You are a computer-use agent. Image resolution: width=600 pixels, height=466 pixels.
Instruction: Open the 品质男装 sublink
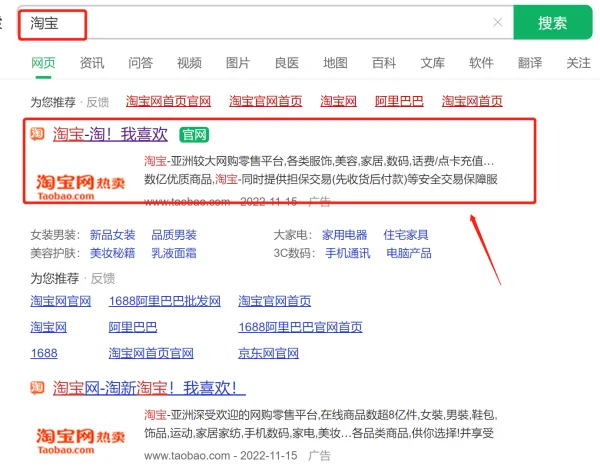click(x=174, y=235)
